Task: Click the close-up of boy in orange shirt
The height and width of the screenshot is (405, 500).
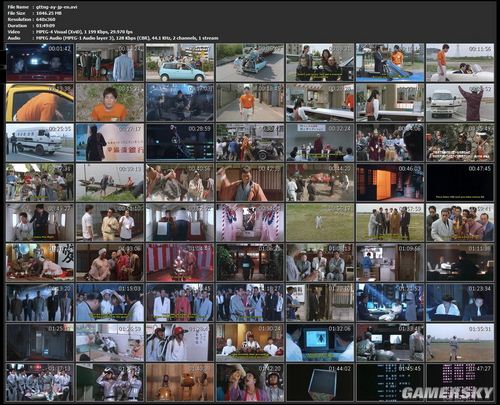Action: click(x=110, y=102)
